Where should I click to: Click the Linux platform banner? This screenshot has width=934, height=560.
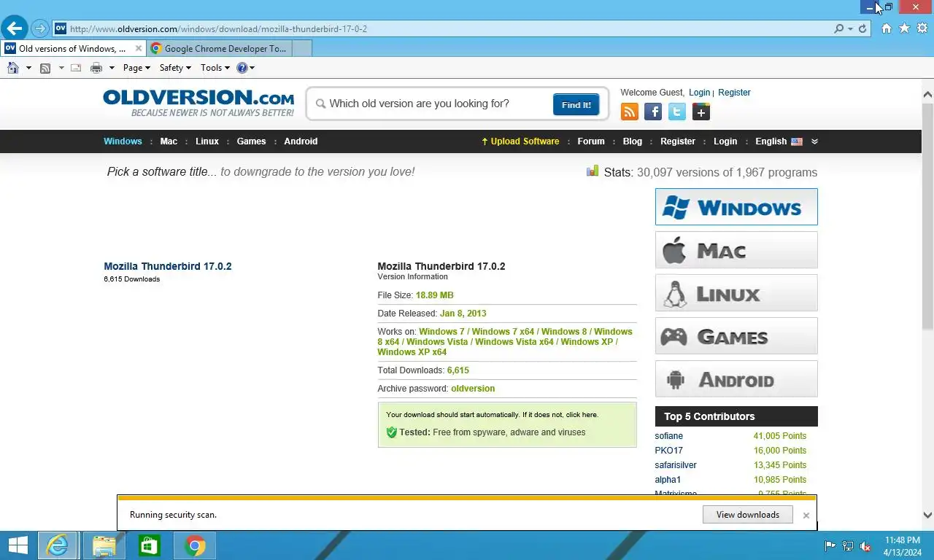click(x=736, y=293)
